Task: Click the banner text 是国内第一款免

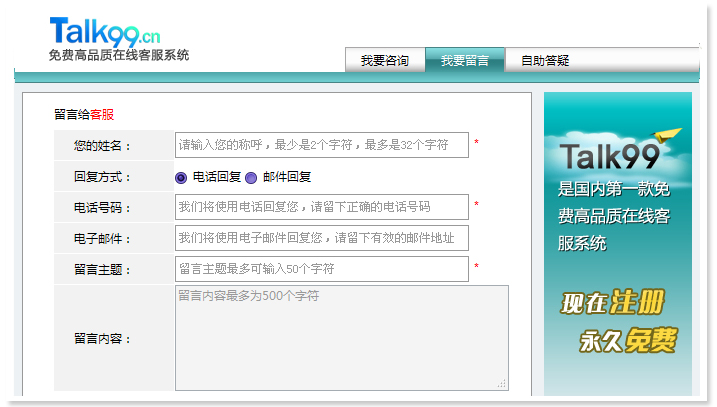Action: point(614,189)
